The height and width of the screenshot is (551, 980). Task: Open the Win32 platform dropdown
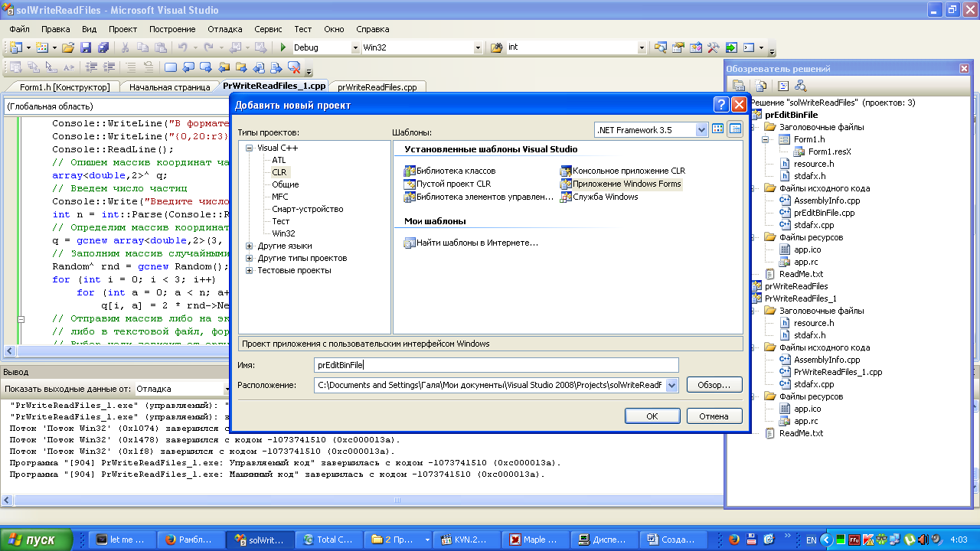click(478, 47)
